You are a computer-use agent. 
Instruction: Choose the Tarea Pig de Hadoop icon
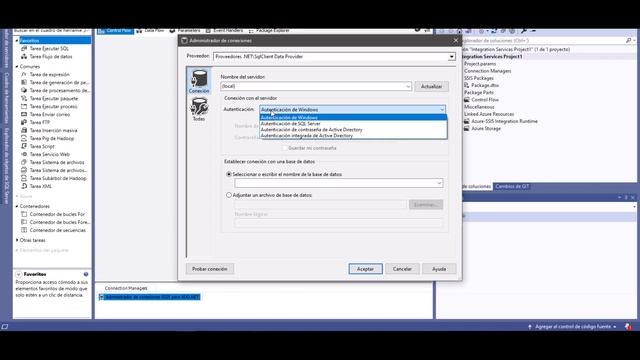coord(24,138)
